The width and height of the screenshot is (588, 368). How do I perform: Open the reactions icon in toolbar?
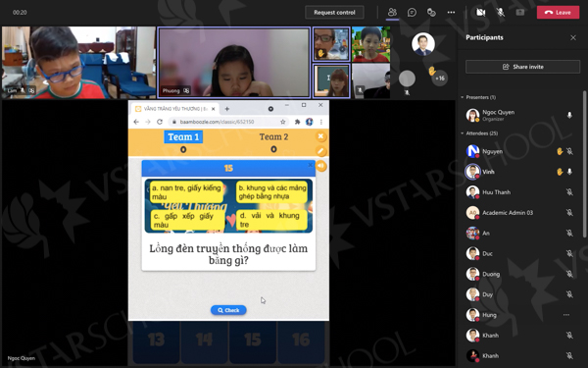(x=431, y=13)
